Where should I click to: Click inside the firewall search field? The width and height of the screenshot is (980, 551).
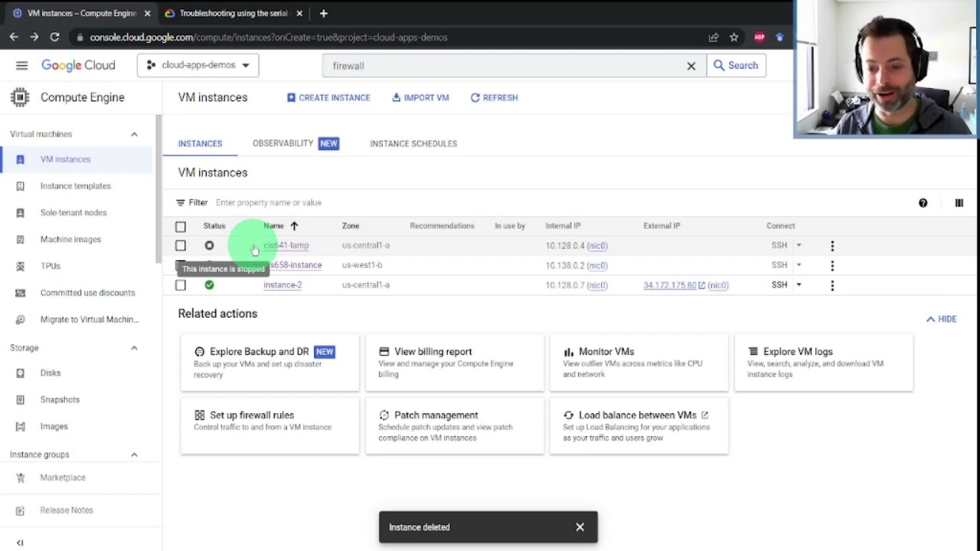pos(505,66)
